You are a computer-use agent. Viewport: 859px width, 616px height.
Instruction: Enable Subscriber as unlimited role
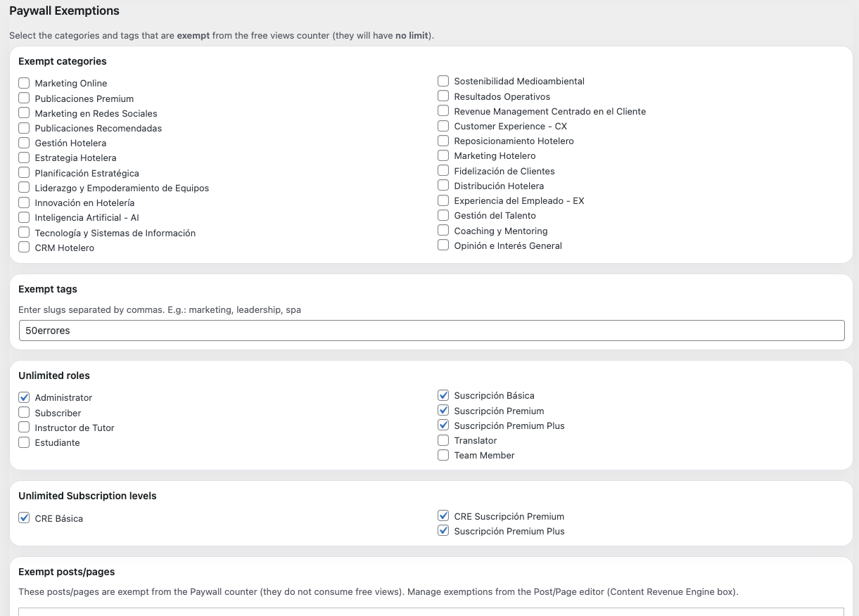point(24,412)
